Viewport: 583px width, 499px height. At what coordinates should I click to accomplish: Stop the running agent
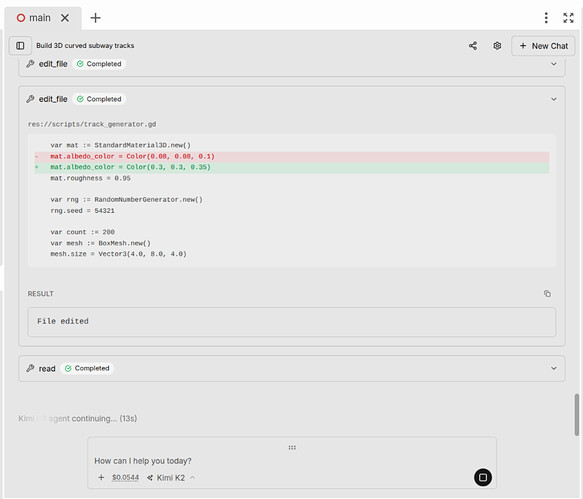point(483,477)
